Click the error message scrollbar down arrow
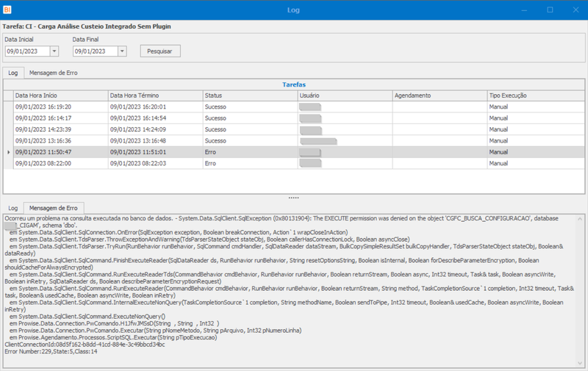This screenshot has height=371, width=588. coord(580,363)
